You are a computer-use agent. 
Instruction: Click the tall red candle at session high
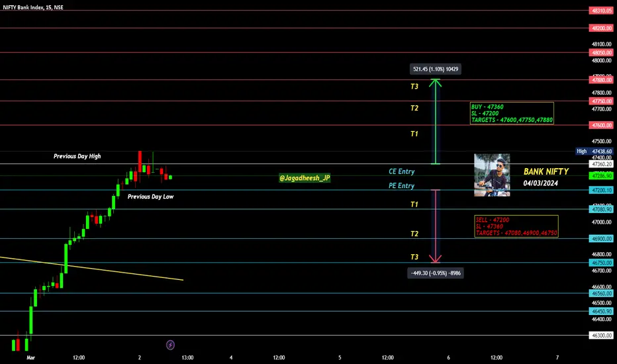click(140, 161)
